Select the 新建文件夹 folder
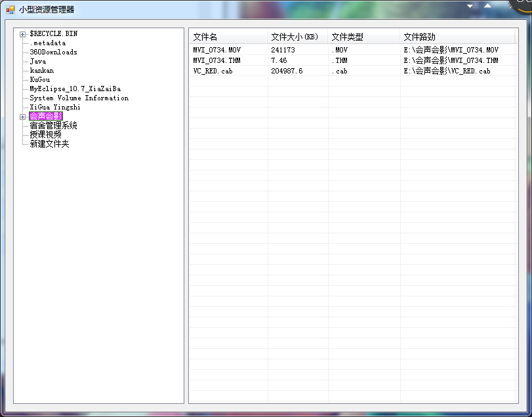This screenshot has width=532, height=417. [49, 144]
